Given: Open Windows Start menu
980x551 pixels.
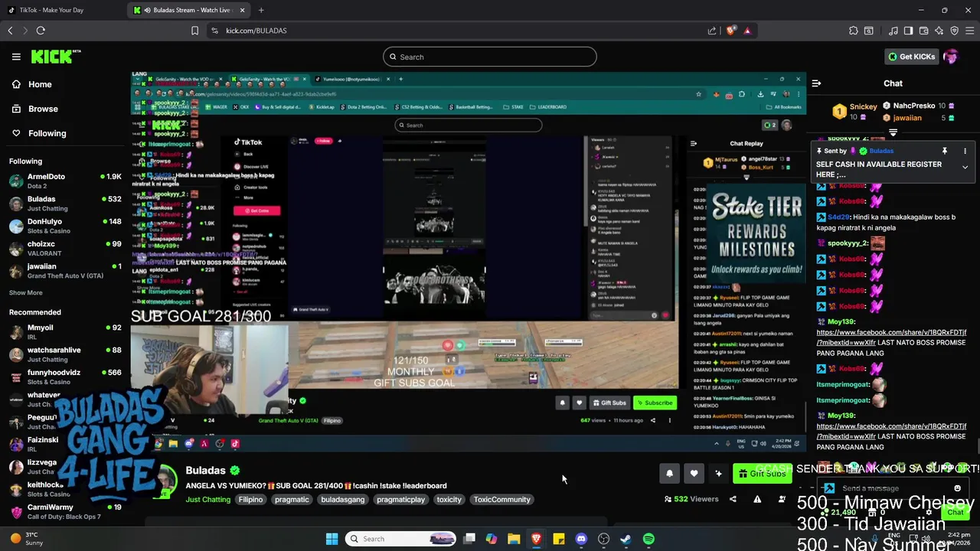Looking at the screenshot, I should [x=332, y=539].
